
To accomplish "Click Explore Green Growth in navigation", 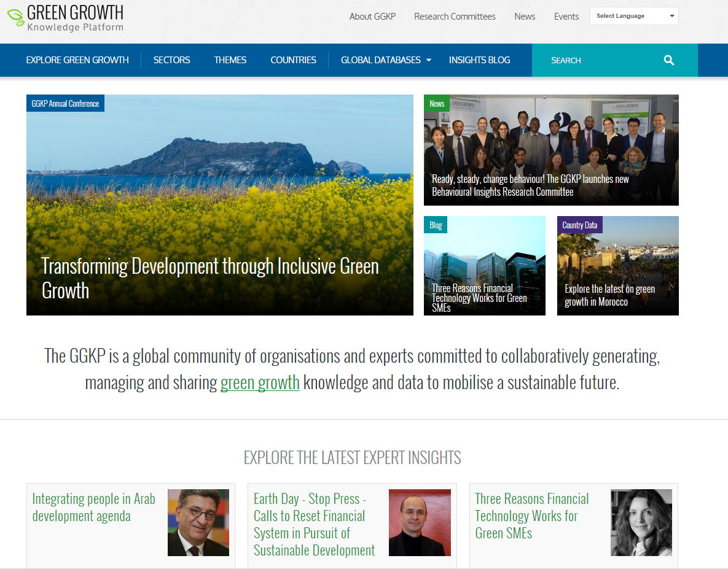I will [x=77, y=60].
